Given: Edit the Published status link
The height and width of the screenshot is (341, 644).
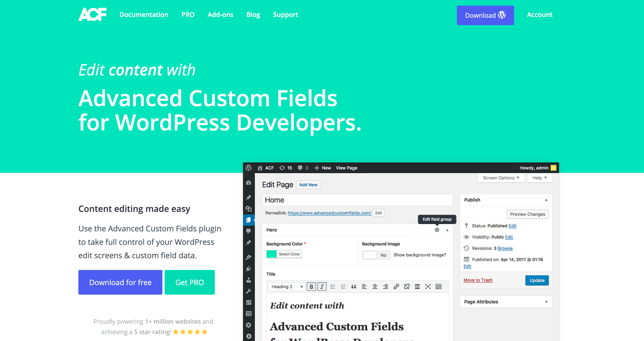Looking at the screenshot, I should [x=512, y=226].
